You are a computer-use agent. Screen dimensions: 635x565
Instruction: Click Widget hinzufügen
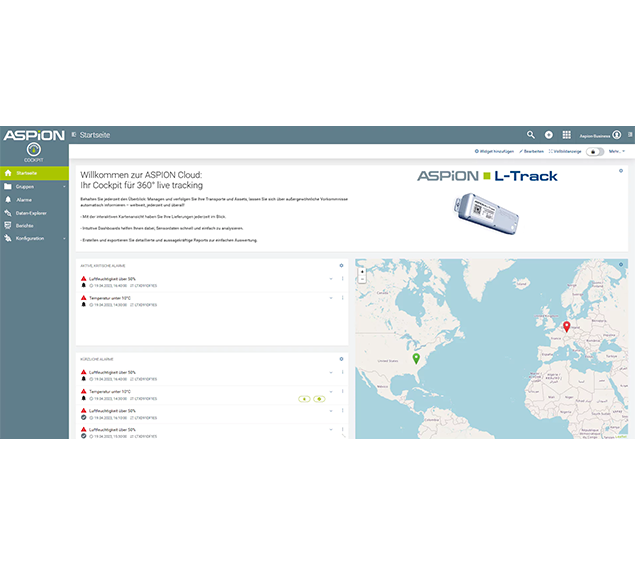pyautogui.click(x=494, y=151)
